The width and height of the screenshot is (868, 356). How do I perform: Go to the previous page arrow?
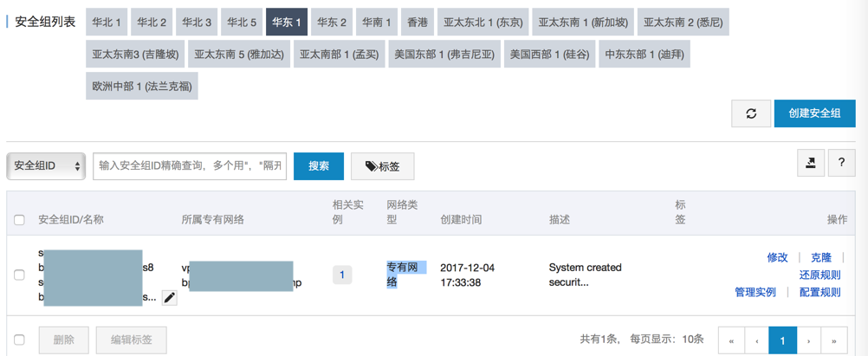[757, 340]
